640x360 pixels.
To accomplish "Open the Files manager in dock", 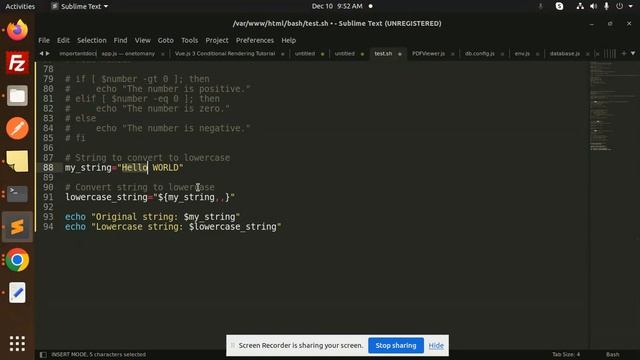I will 17,96.
